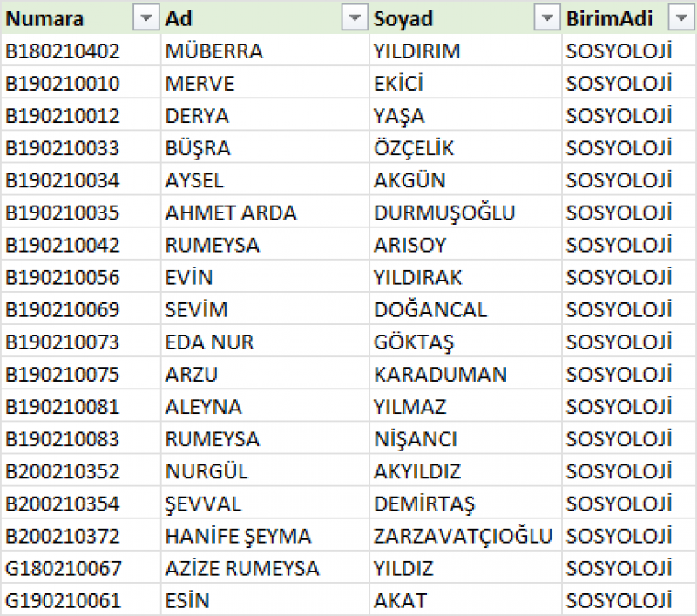697x616 pixels.
Task: Open the Ad column filter dropdown
Action: (354, 18)
